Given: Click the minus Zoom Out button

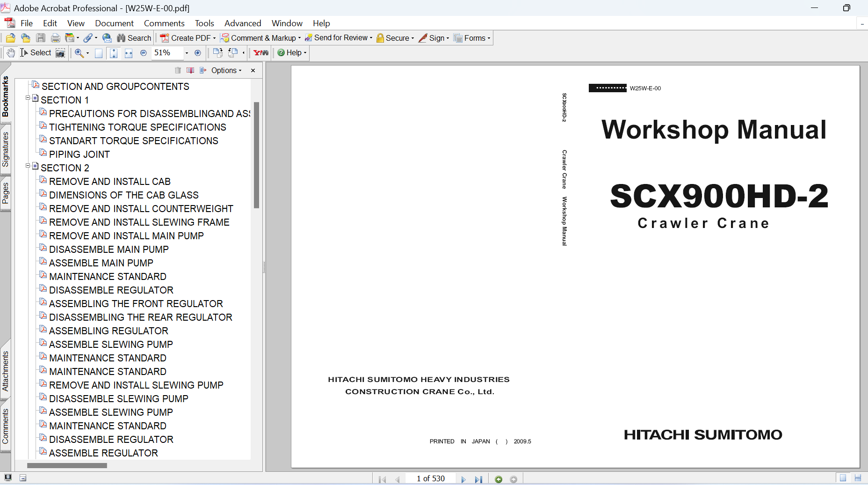Looking at the screenshot, I should (144, 53).
